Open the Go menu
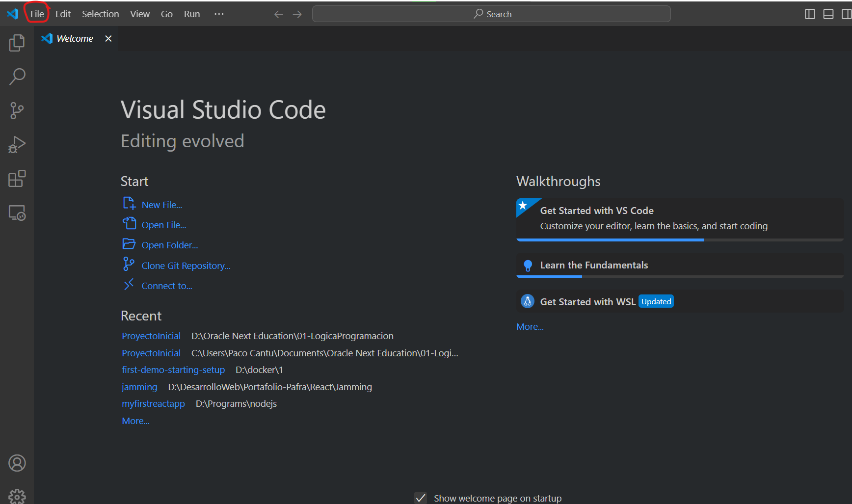The height and width of the screenshot is (504, 852). (166, 14)
